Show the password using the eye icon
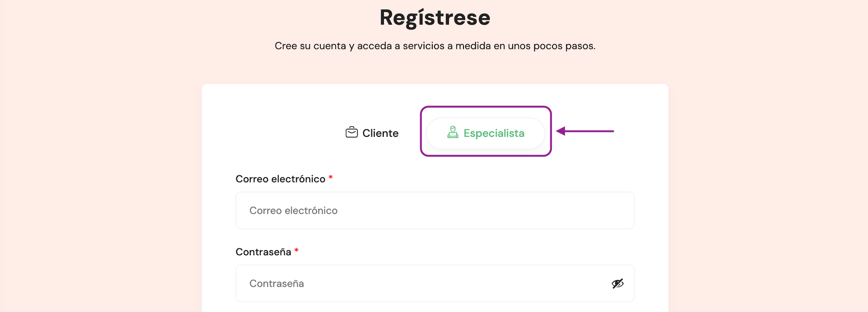Viewport: 868px width, 312px height. (618, 283)
